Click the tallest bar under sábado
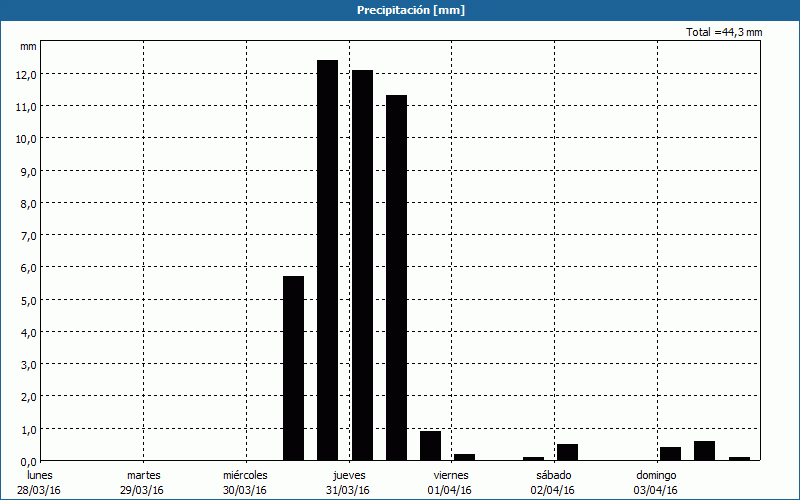Viewport: 800px width, 500px height. pyautogui.click(x=567, y=452)
